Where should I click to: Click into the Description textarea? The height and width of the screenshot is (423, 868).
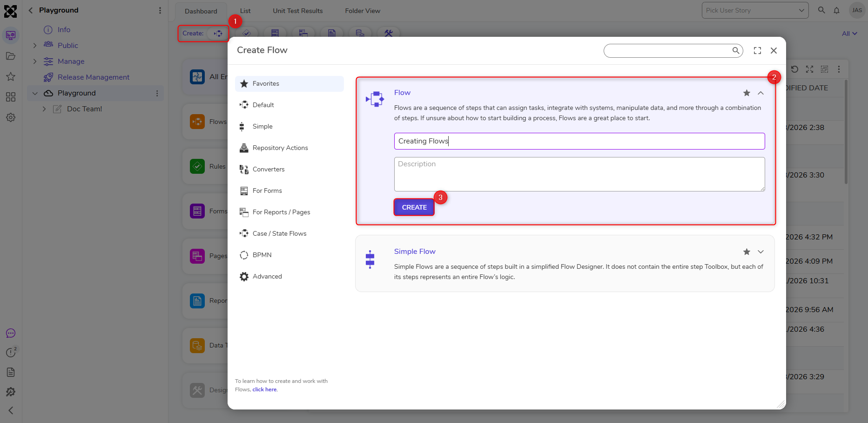[x=579, y=174]
